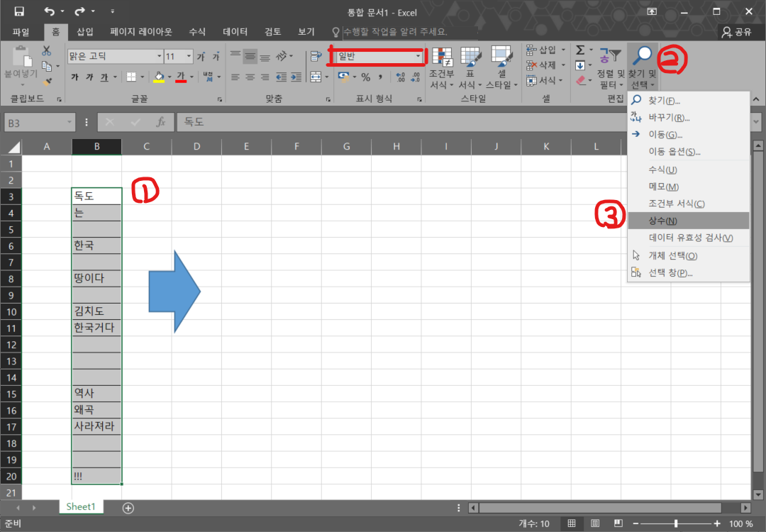Toggle Italic (가) formatting
Screen dimensions: 766x532
[89, 77]
